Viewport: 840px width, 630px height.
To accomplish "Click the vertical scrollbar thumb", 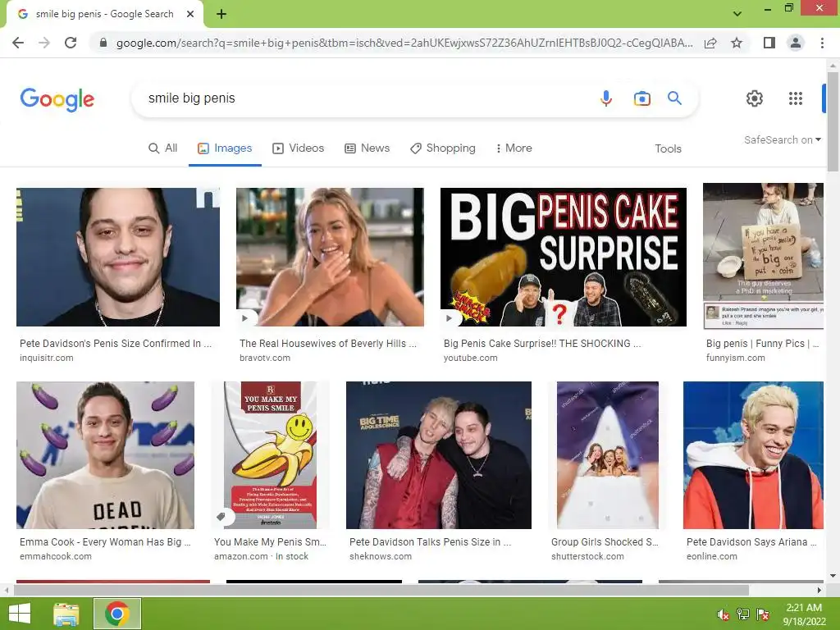I will [833, 121].
